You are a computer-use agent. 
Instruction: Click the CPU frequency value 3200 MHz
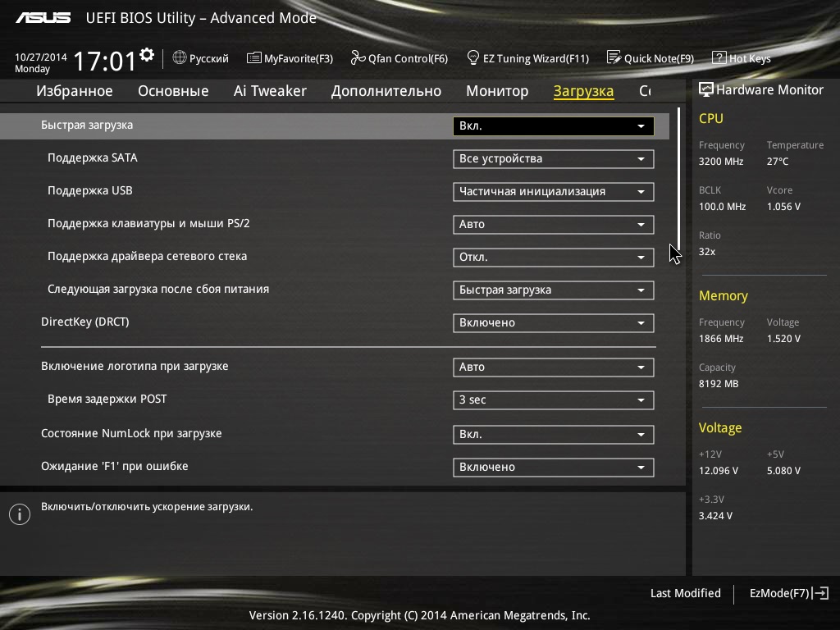[x=720, y=162]
